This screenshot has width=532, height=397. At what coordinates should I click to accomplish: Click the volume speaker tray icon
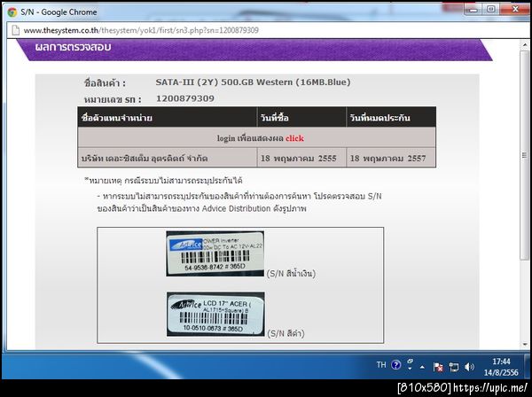point(469,367)
